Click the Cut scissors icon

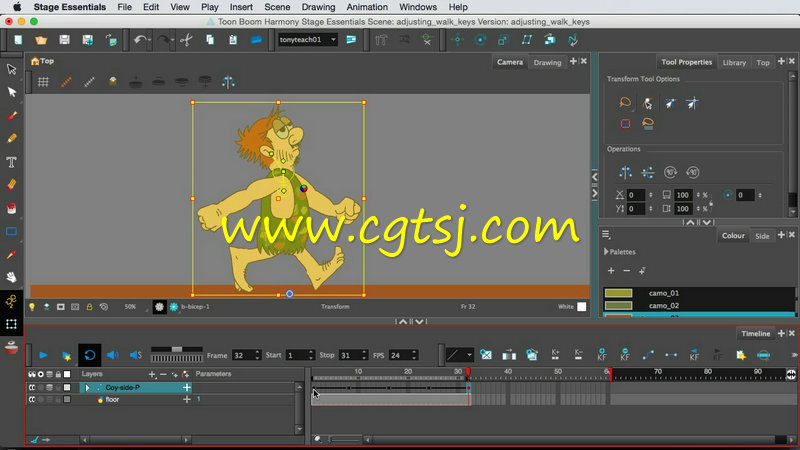pyautogui.click(x=186, y=40)
